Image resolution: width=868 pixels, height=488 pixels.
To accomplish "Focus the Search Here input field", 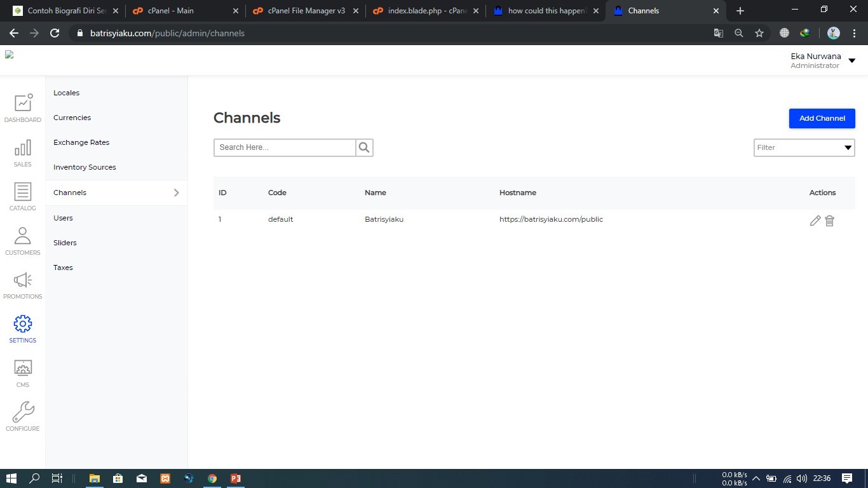I will pyautogui.click(x=285, y=147).
